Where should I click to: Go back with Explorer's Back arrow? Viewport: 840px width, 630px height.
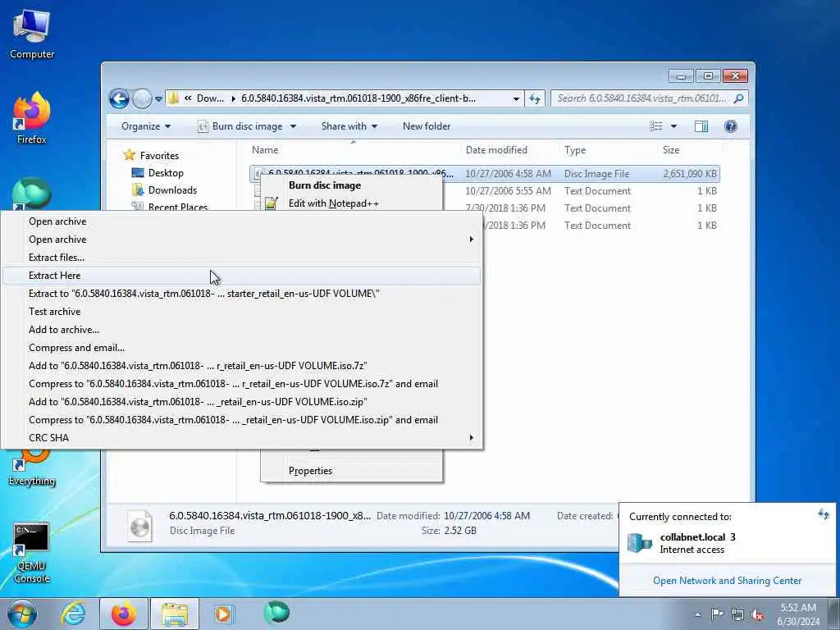click(119, 98)
